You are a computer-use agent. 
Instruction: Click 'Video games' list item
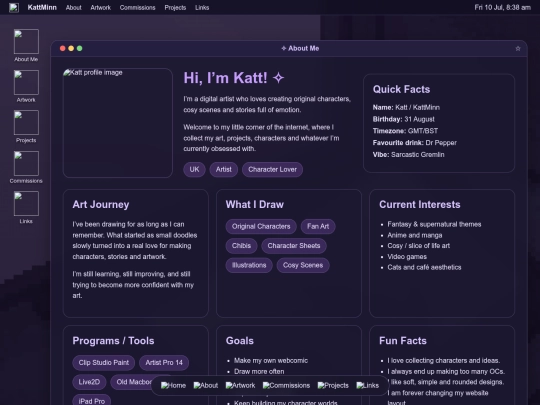[407, 257]
